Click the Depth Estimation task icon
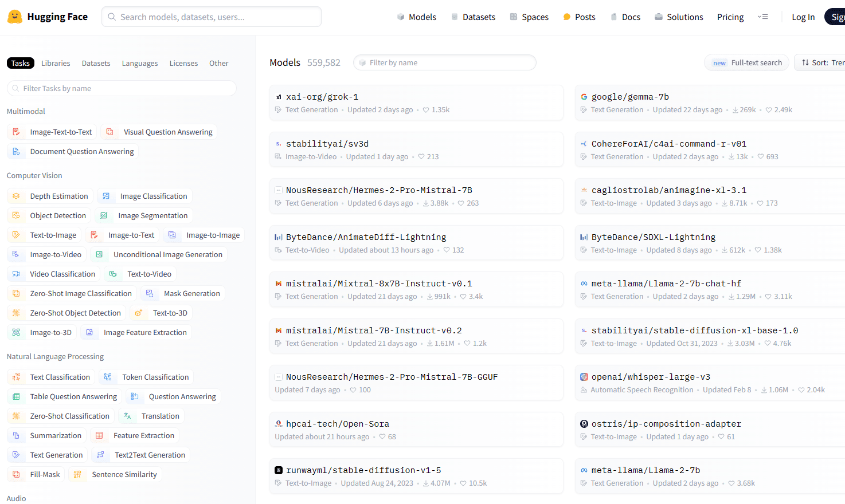Image resolution: width=845 pixels, height=504 pixels. pos(17,196)
